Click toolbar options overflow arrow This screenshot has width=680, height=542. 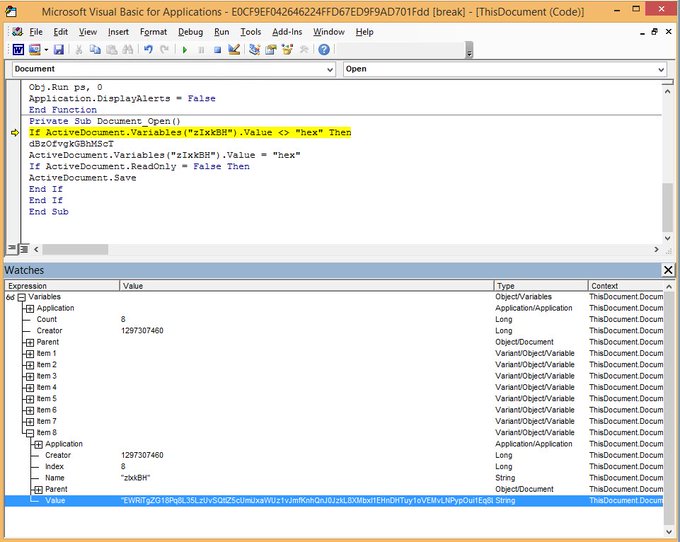pos(469,50)
